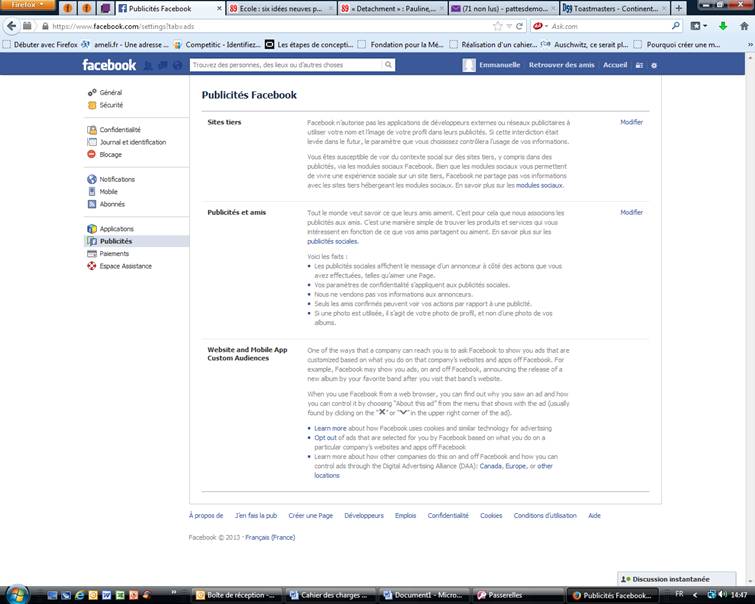The image size is (755, 604).
Task: Open the Général settings section
Action: click(111, 92)
